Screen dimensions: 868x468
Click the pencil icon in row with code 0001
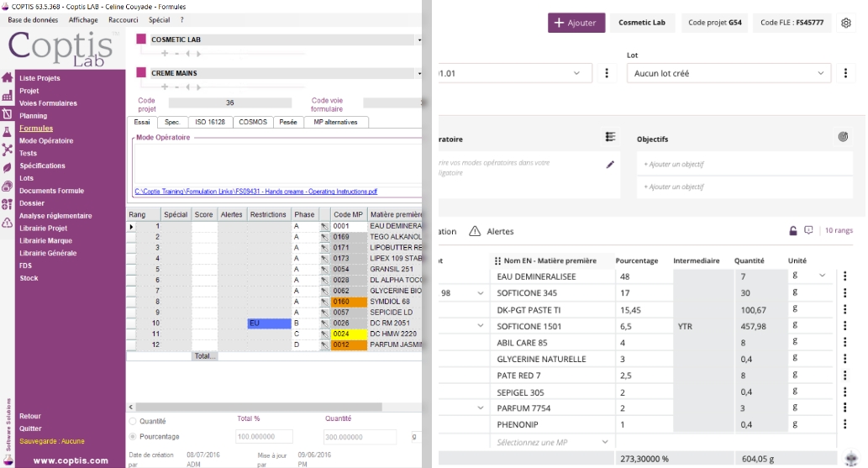coord(324,227)
